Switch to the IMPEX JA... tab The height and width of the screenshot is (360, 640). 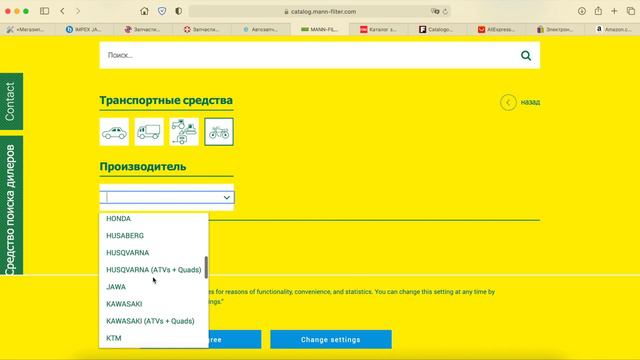84,29
